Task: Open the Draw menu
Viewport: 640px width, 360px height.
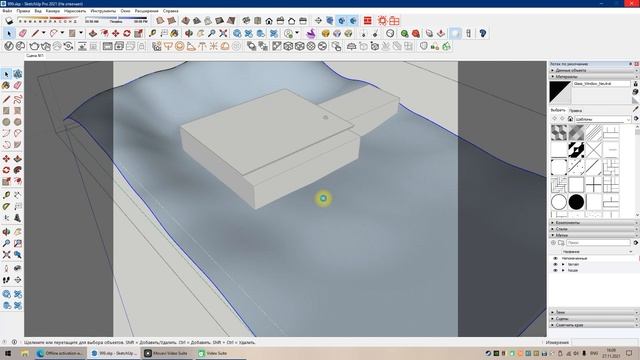Action: [x=75, y=11]
